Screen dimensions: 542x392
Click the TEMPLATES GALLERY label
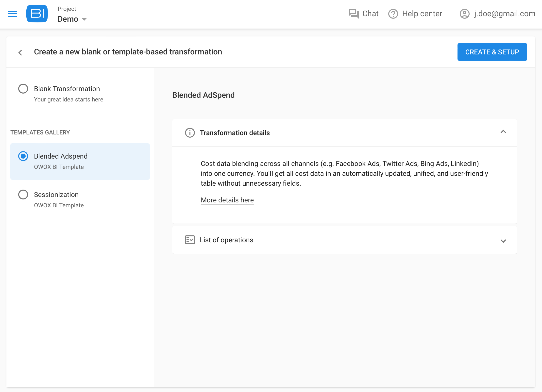[40, 132]
